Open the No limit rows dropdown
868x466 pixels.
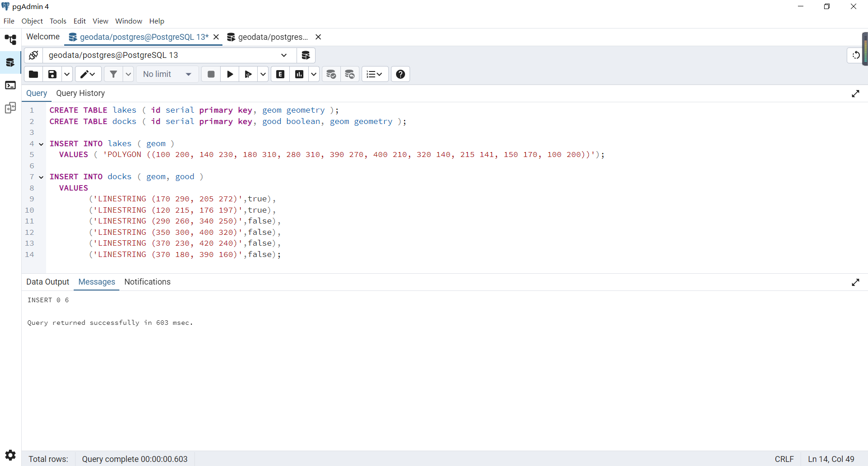(x=167, y=74)
